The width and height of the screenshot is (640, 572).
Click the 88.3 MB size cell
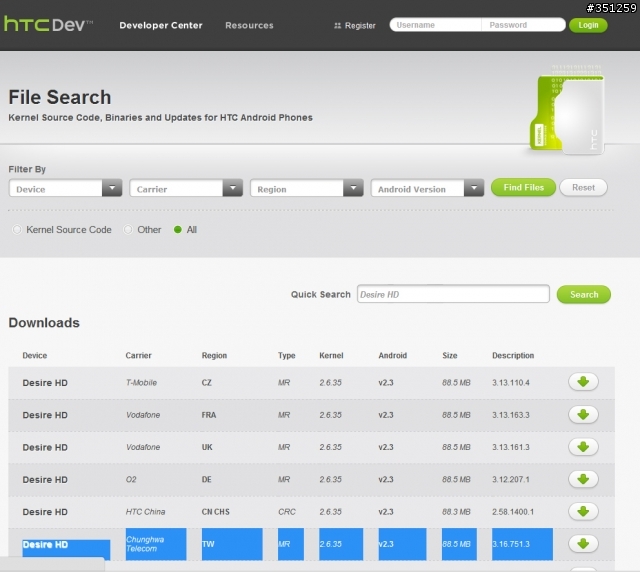click(x=456, y=512)
